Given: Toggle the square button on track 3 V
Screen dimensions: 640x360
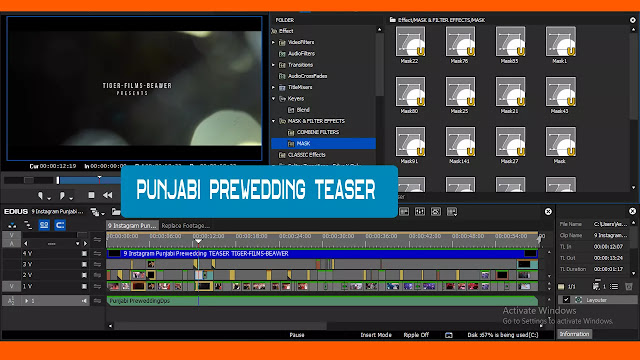Looking at the screenshot, I should (x=84, y=264).
